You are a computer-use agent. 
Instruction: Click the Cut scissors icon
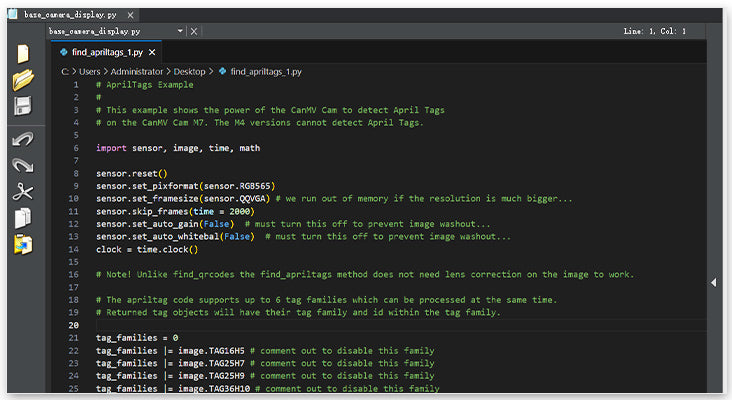click(x=22, y=191)
